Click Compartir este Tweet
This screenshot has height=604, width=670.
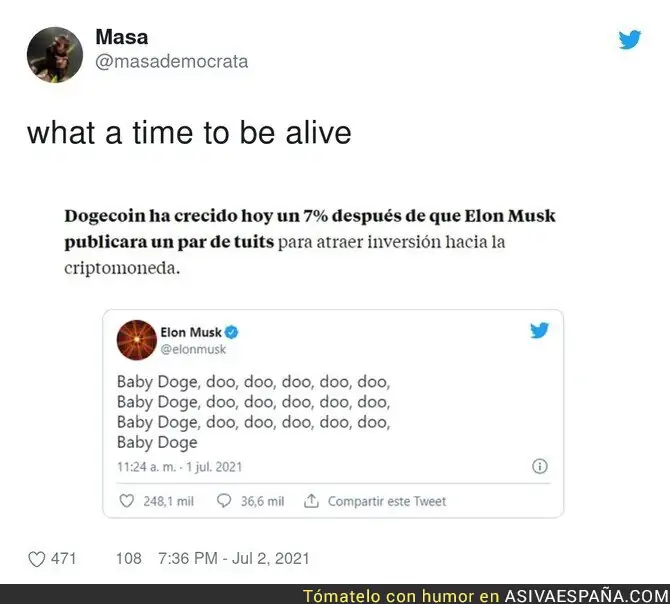coord(387,501)
